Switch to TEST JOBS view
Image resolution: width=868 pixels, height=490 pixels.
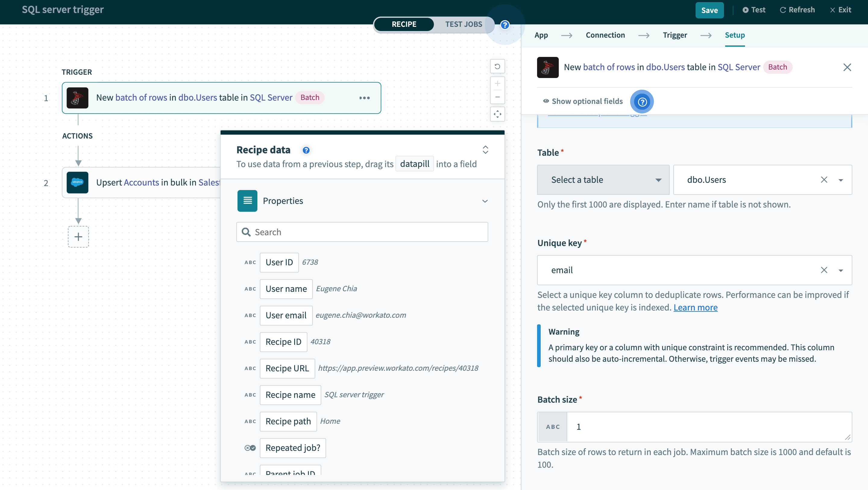[x=463, y=24]
